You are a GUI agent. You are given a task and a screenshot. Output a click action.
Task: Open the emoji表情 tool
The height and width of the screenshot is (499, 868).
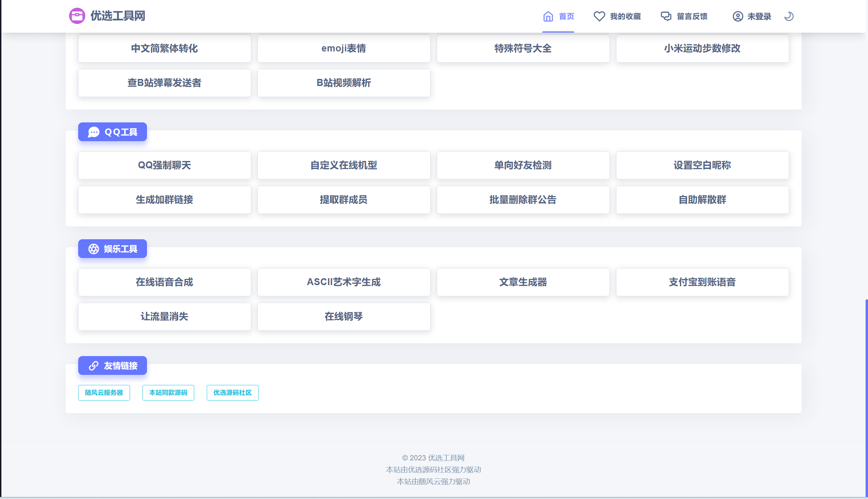(344, 48)
